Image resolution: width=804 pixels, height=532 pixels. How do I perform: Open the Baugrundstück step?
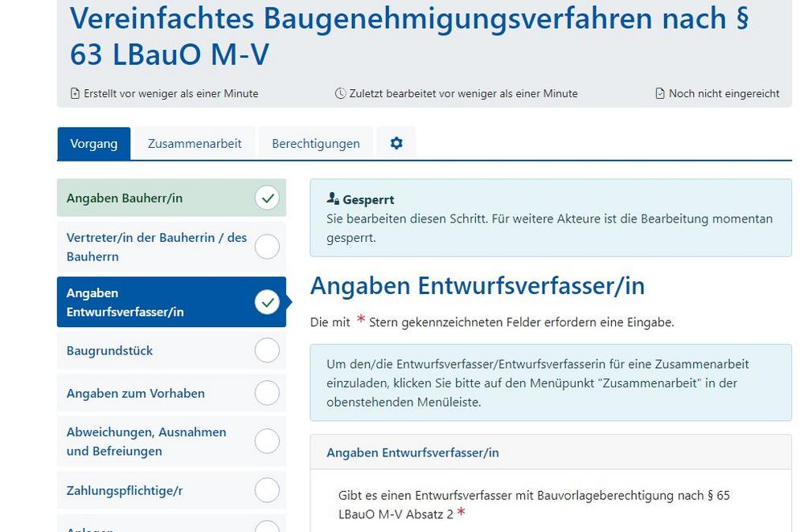pos(109,350)
